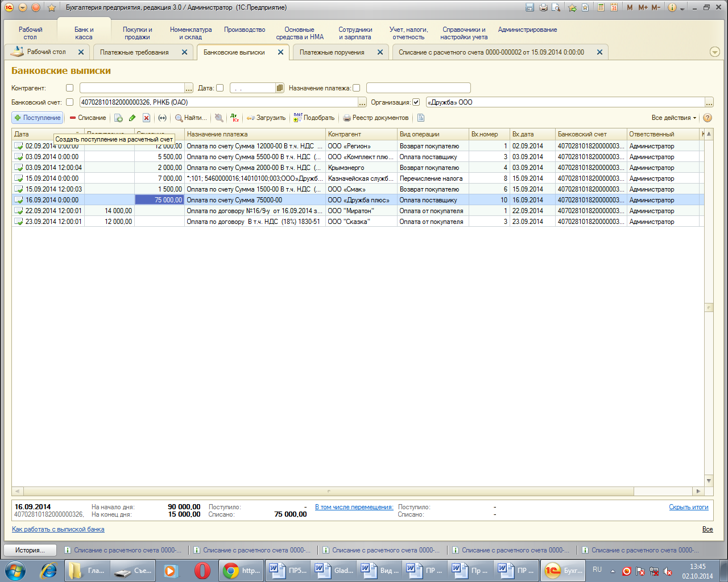The image size is (728, 582).
Task: Open the Покупки и продажи section
Action: pos(137,33)
